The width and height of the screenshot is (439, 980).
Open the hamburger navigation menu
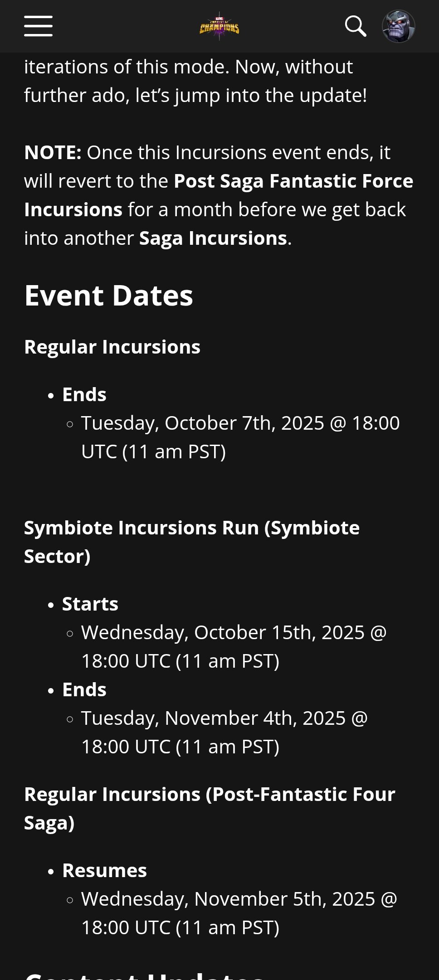tap(38, 26)
